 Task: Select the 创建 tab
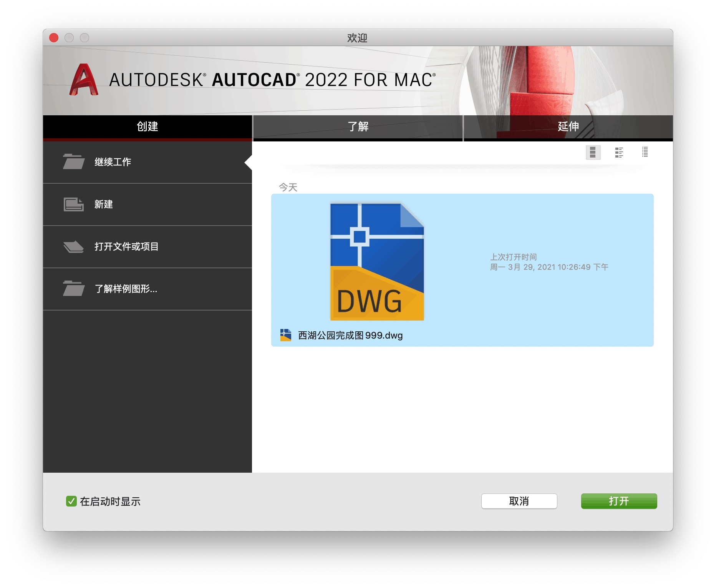[148, 126]
